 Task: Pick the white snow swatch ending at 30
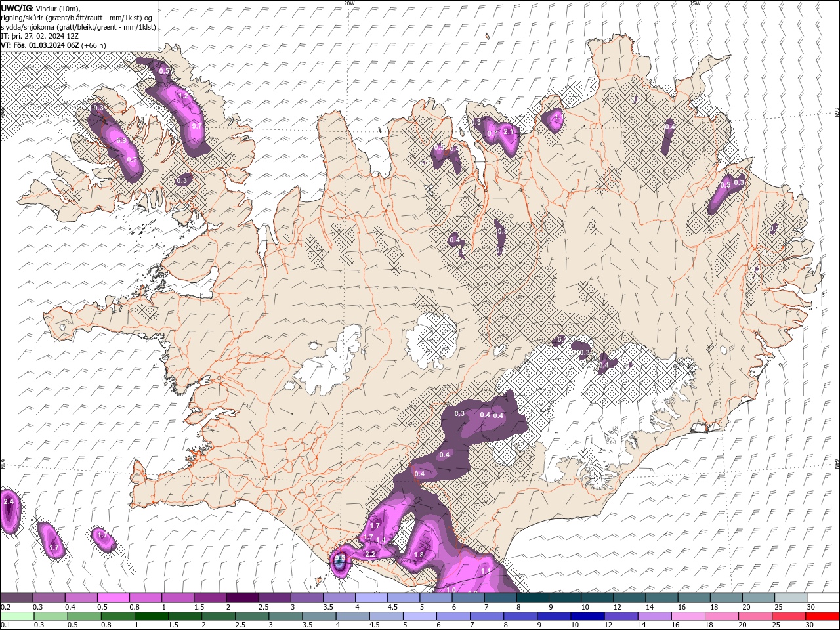pyautogui.click(x=823, y=598)
